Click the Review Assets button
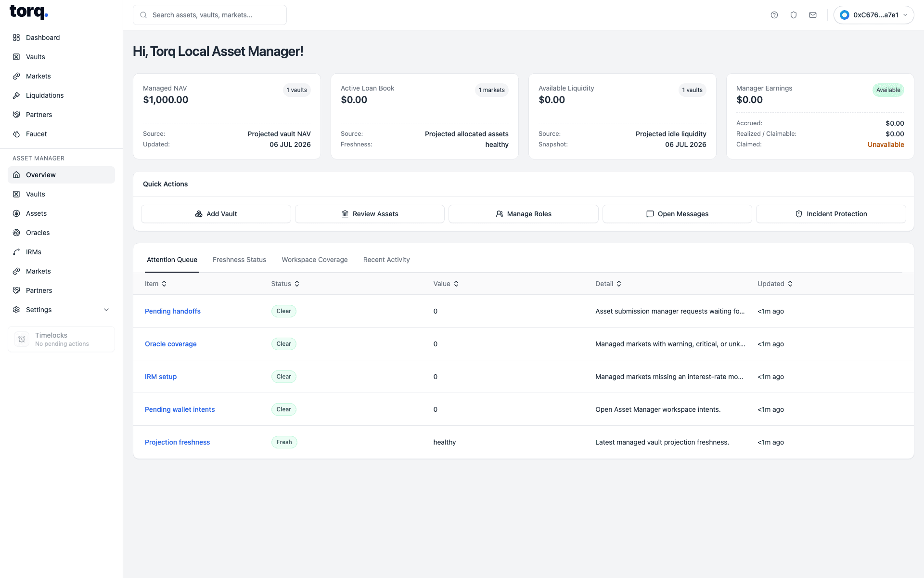This screenshot has height=578, width=924. pyautogui.click(x=370, y=214)
